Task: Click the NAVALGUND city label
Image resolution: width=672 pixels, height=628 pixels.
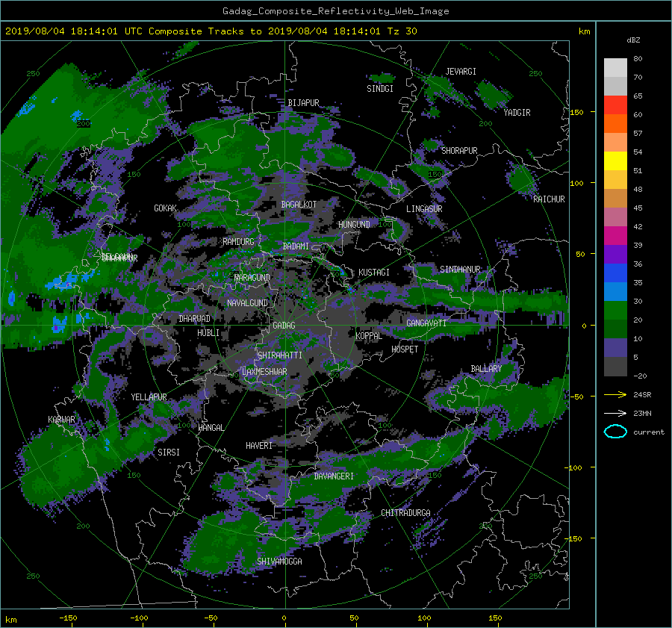Action: (x=247, y=303)
